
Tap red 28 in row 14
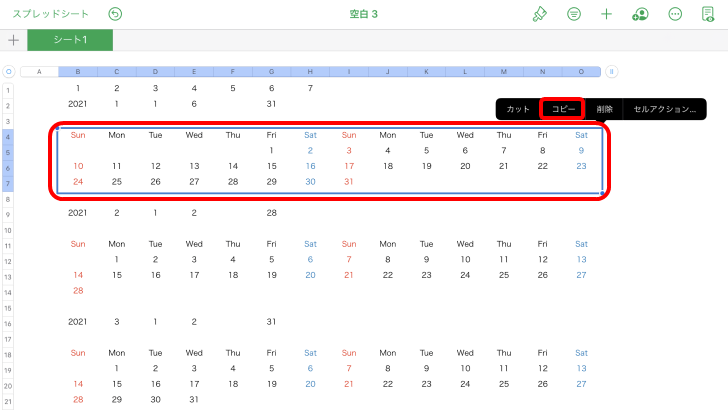pyautogui.click(x=78, y=291)
